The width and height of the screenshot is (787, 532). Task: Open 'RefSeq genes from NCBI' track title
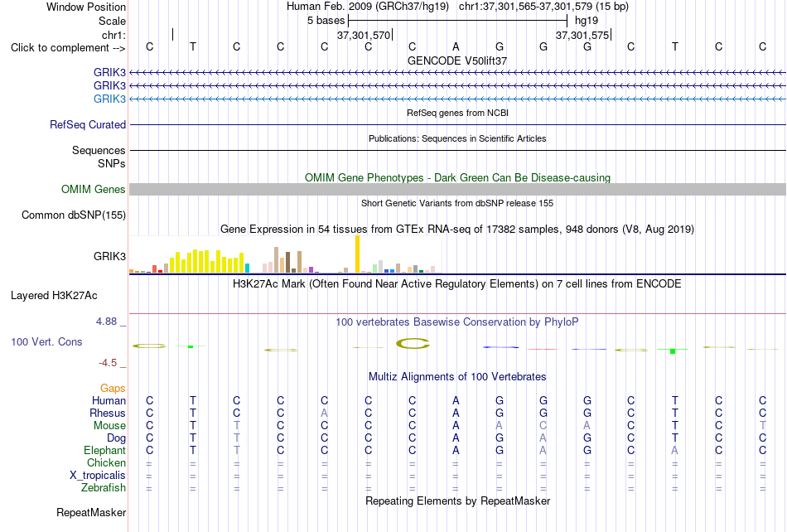(x=457, y=113)
